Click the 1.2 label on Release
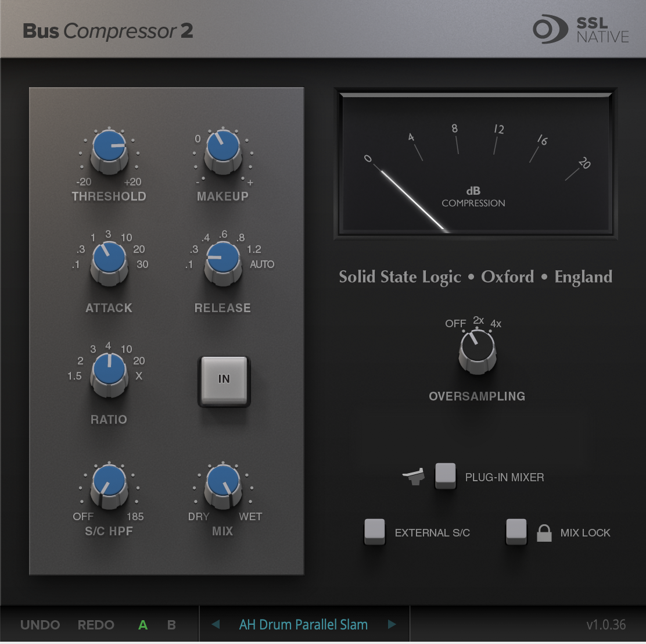The image size is (646, 644). tap(254, 249)
